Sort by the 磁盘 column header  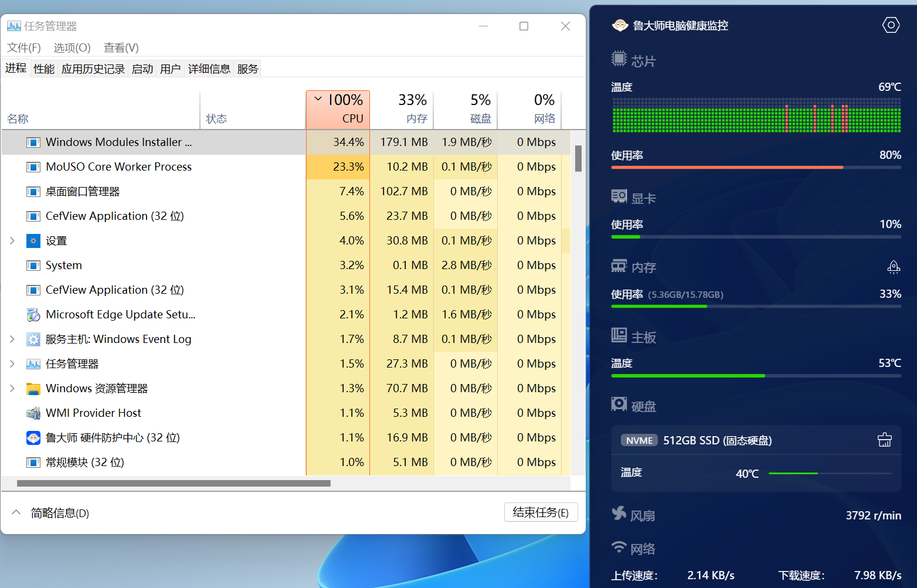[466, 110]
